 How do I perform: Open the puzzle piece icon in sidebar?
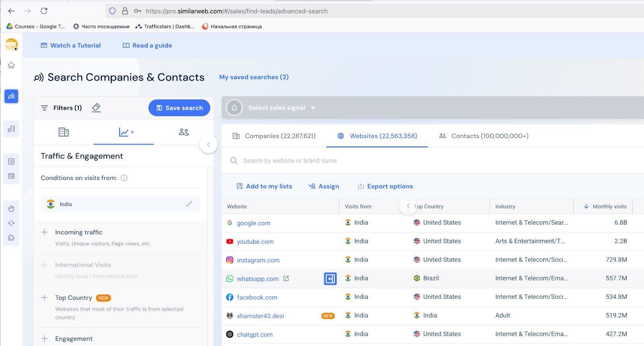[x=11, y=238]
